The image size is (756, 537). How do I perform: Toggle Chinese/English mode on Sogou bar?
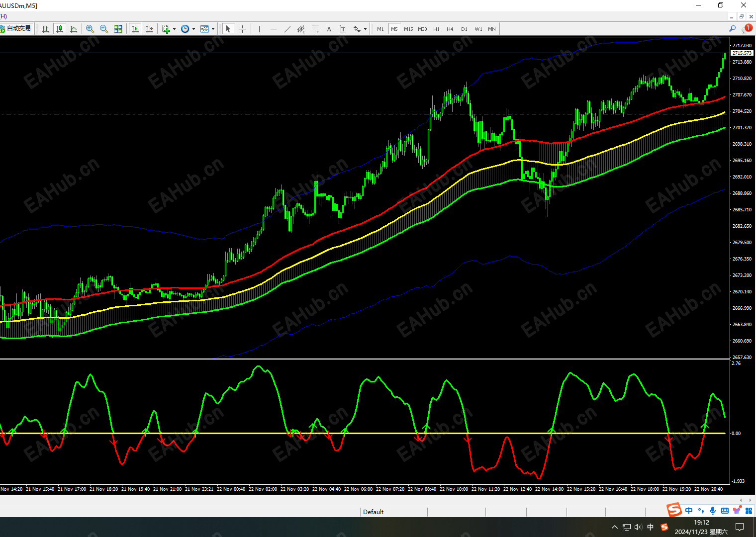tap(689, 511)
